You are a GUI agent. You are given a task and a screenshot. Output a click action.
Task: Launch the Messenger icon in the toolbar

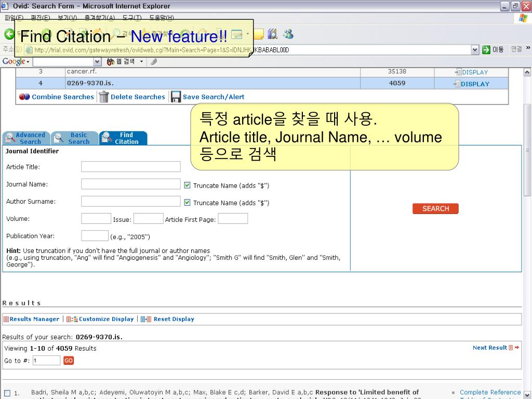click(x=288, y=34)
